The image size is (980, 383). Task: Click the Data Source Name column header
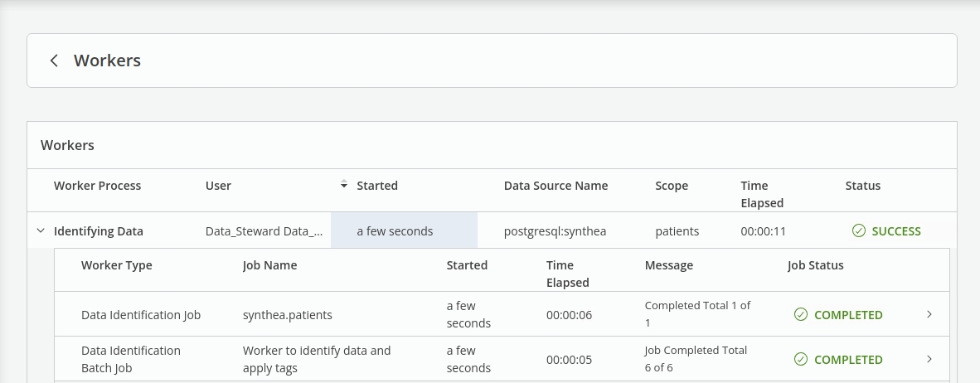(x=555, y=186)
